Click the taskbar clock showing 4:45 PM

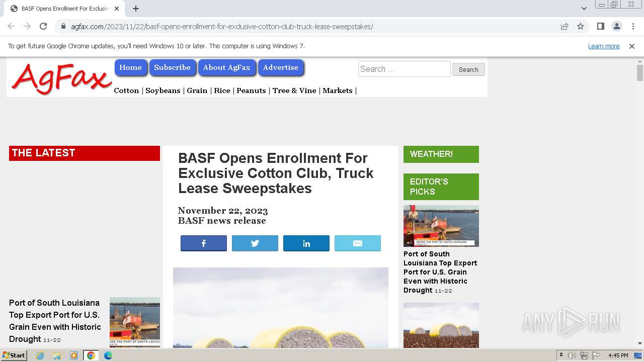tap(618, 355)
